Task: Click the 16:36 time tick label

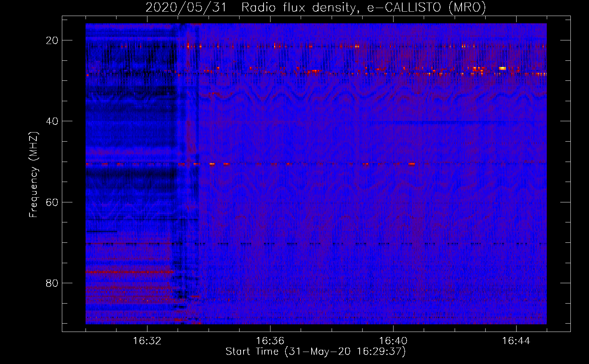Action: 270,341
